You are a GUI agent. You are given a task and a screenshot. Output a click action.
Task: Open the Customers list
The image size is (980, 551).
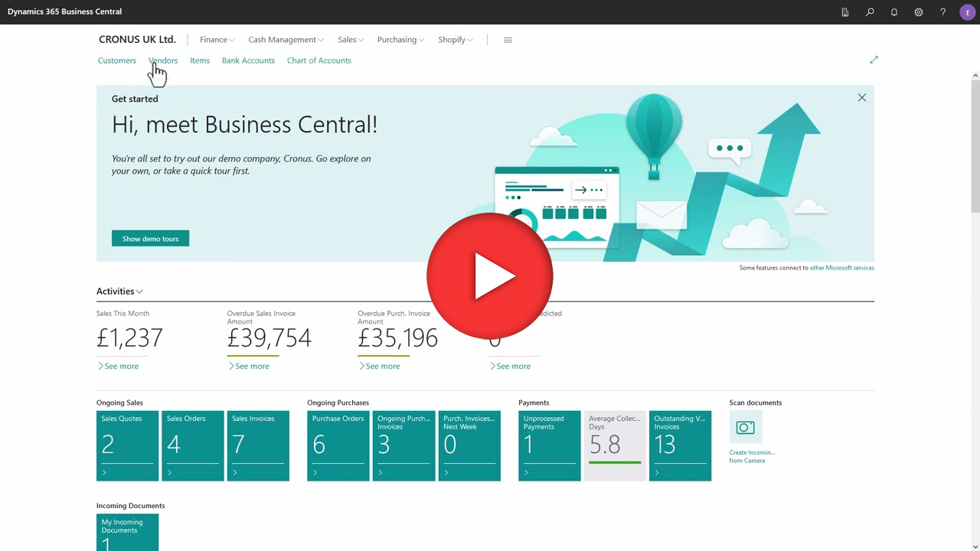tap(117, 60)
